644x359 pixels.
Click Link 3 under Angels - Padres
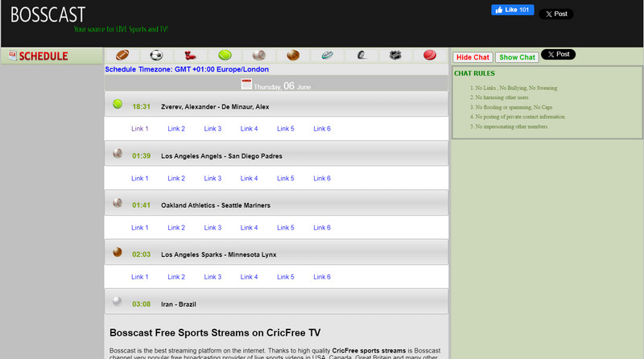tap(213, 178)
